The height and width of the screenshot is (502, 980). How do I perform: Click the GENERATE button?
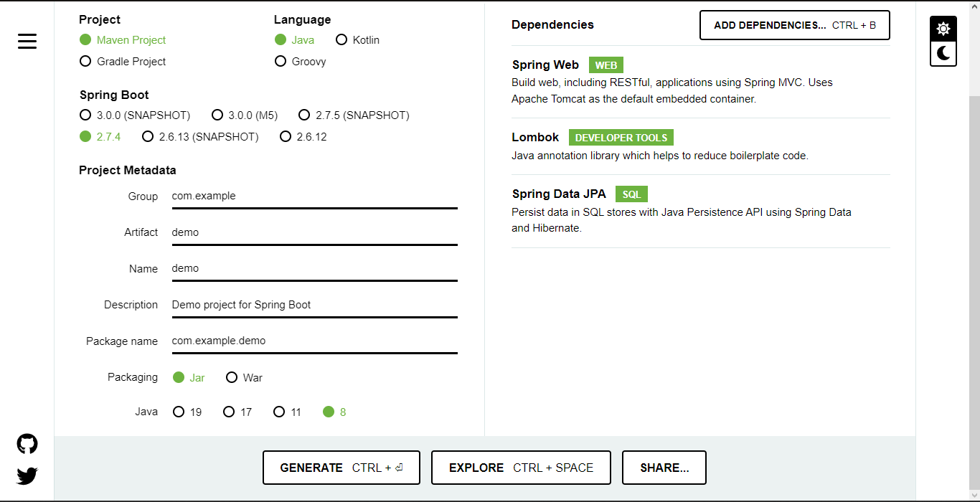[341, 468]
